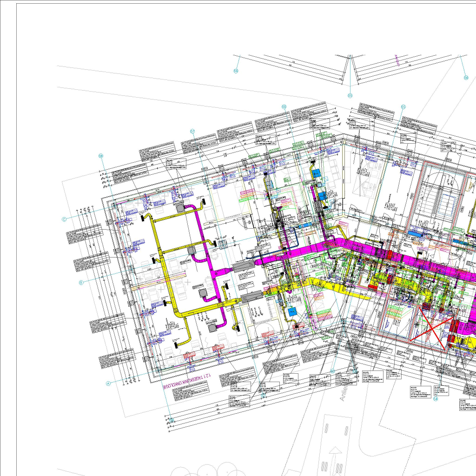Select the red crossed-out shaft area
476x476 pixels.
(432, 329)
